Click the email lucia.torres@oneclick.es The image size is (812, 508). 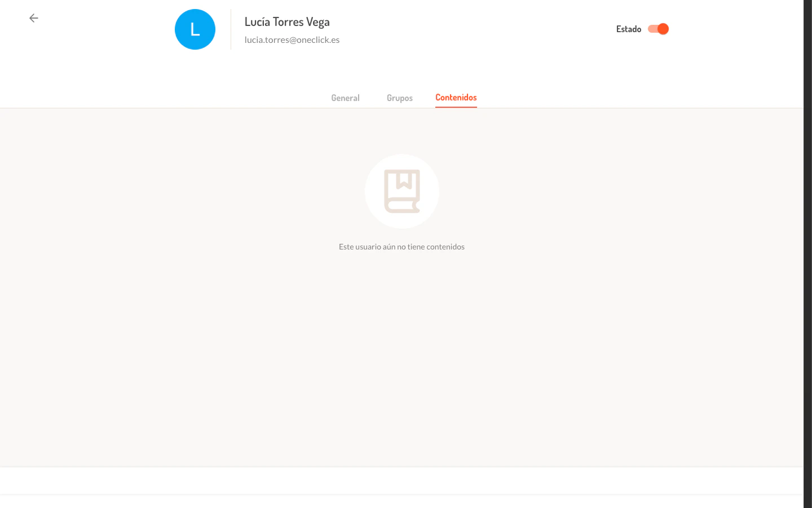[x=292, y=40]
